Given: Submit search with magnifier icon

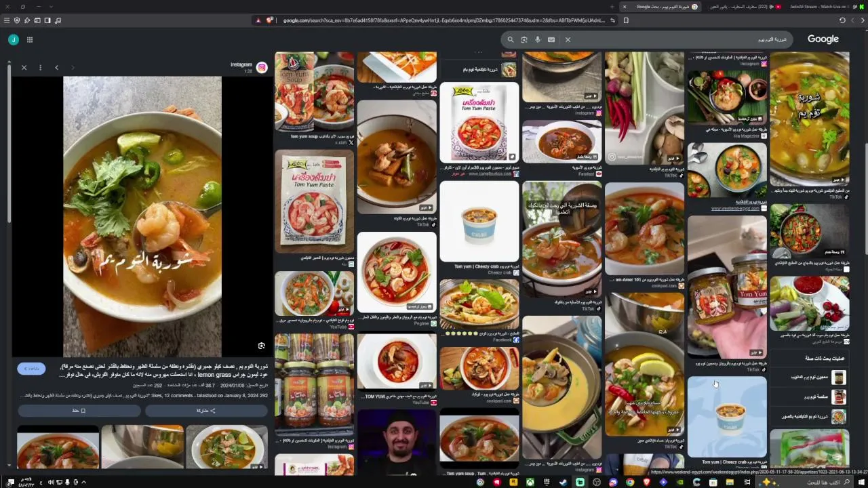Looking at the screenshot, I should tap(511, 39).
